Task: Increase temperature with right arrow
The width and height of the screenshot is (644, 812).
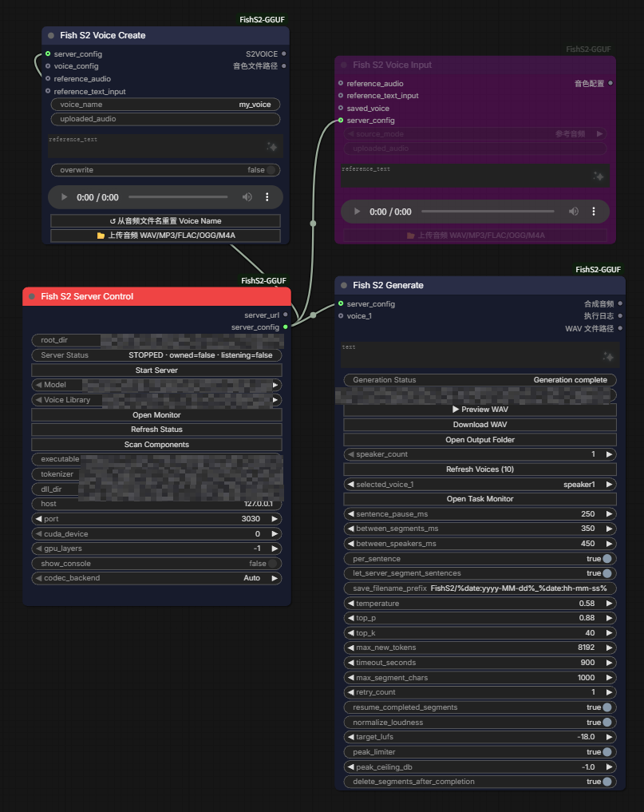Action: click(610, 604)
